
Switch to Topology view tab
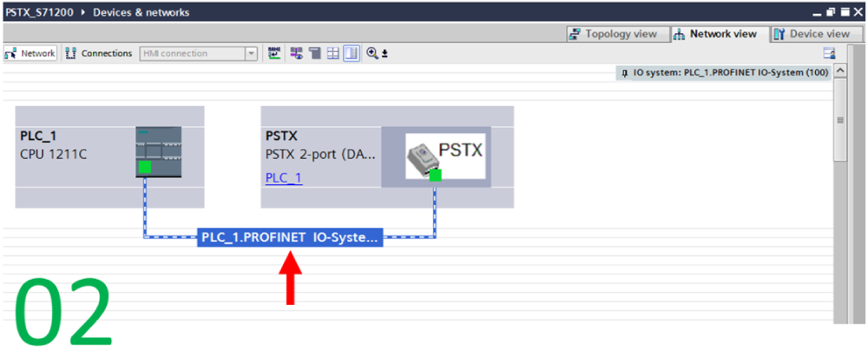click(x=619, y=34)
